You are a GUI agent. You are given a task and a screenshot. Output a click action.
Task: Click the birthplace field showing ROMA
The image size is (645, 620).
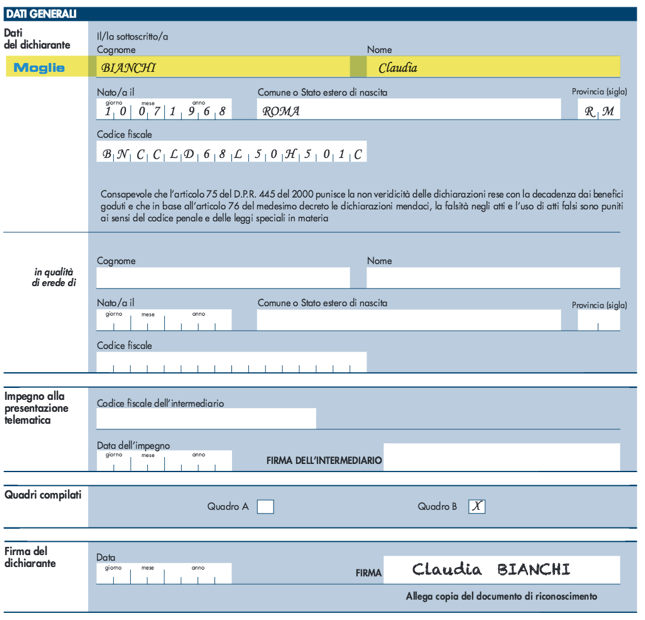point(408,110)
